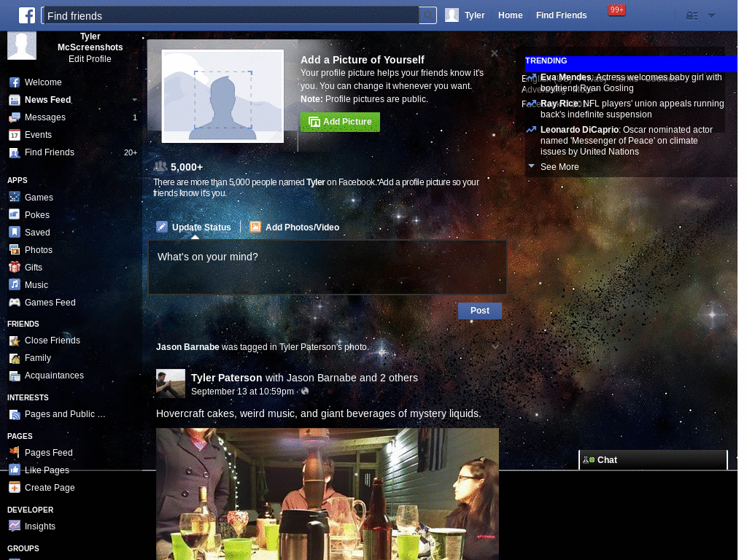Viewport: 747px width, 560px height.
Task: Click the post's public globe audience icon
Action: coord(305,391)
